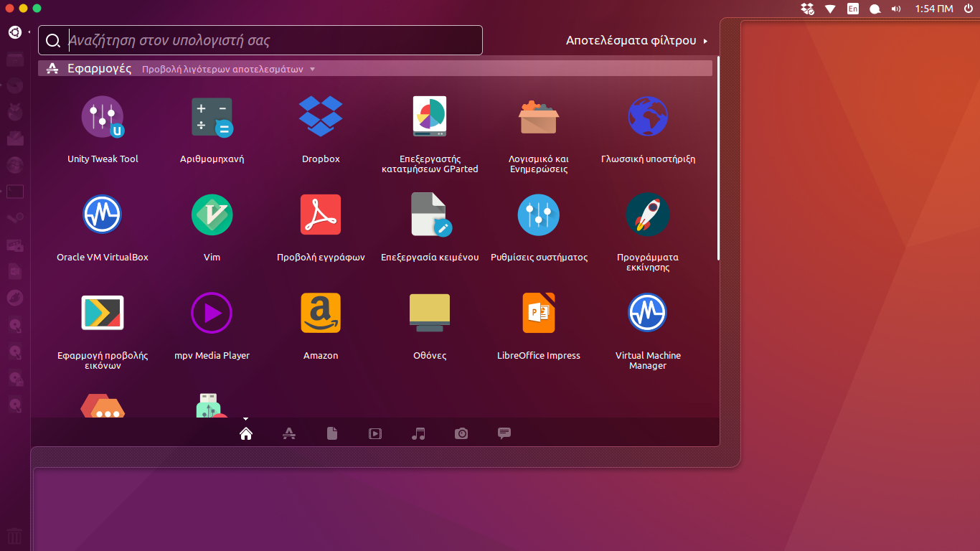The width and height of the screenshot is (980, 551).
Task: Launch LibreOffice Impress
Action: point(539,313)
